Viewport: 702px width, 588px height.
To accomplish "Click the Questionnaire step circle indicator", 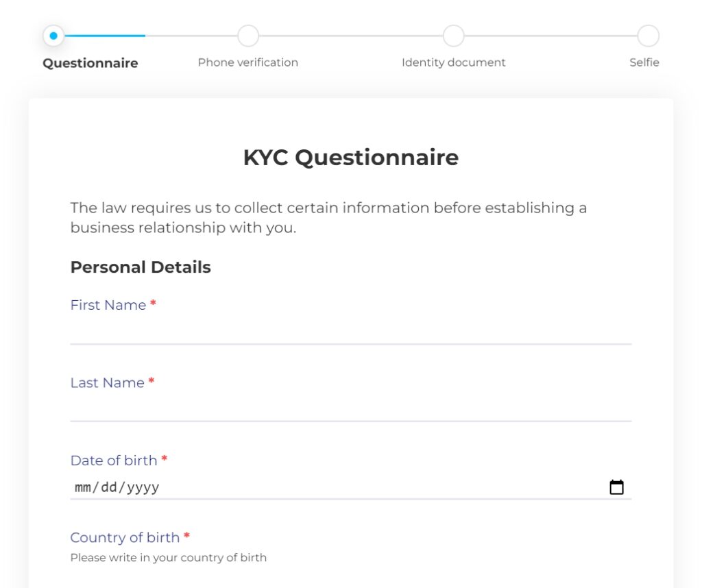I will 53,36.
